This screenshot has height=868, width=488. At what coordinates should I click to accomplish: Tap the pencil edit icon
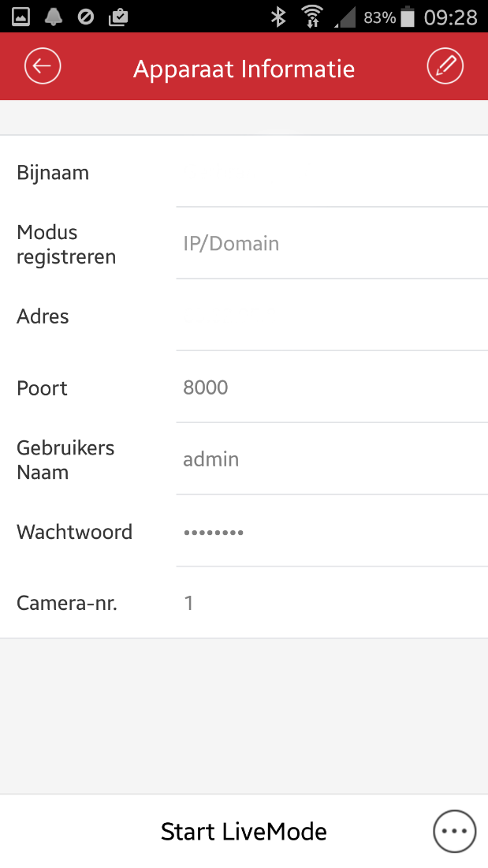pos(445,65)
